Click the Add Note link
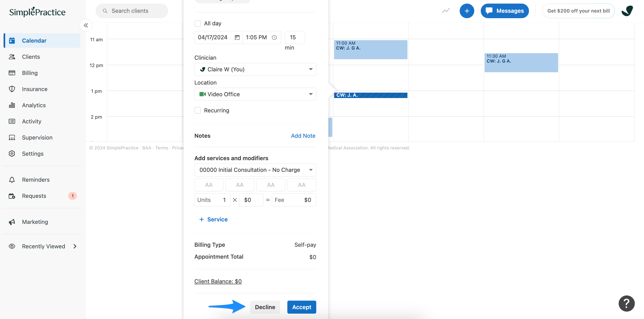 (303, 135)
